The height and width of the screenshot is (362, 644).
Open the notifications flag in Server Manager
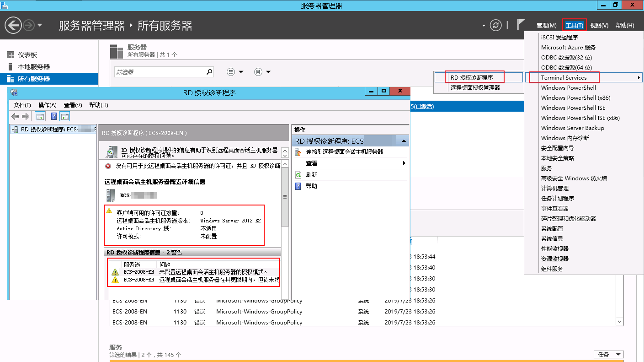(521, 25)
